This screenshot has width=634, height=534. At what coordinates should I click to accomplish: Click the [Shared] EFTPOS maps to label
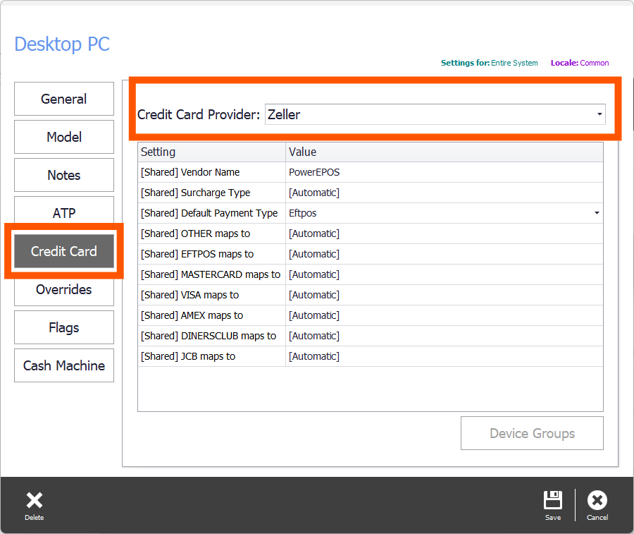point(197,254)
